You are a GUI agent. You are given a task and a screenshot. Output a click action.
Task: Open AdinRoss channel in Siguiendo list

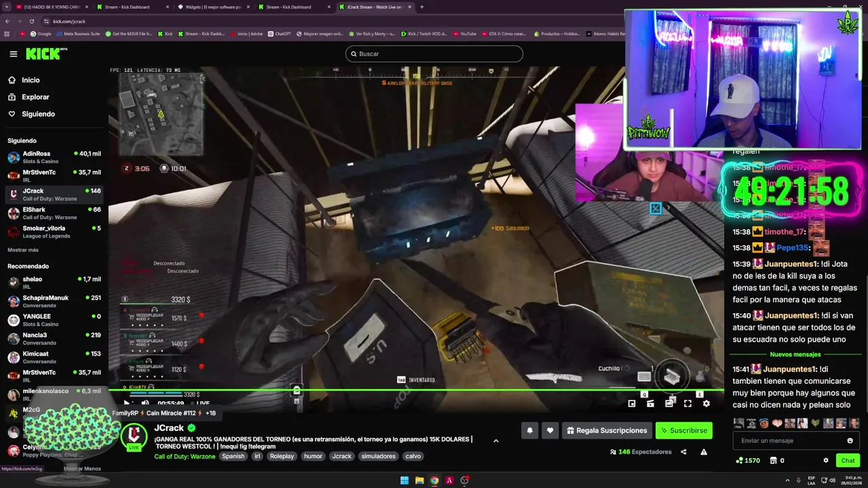[54, 157]
